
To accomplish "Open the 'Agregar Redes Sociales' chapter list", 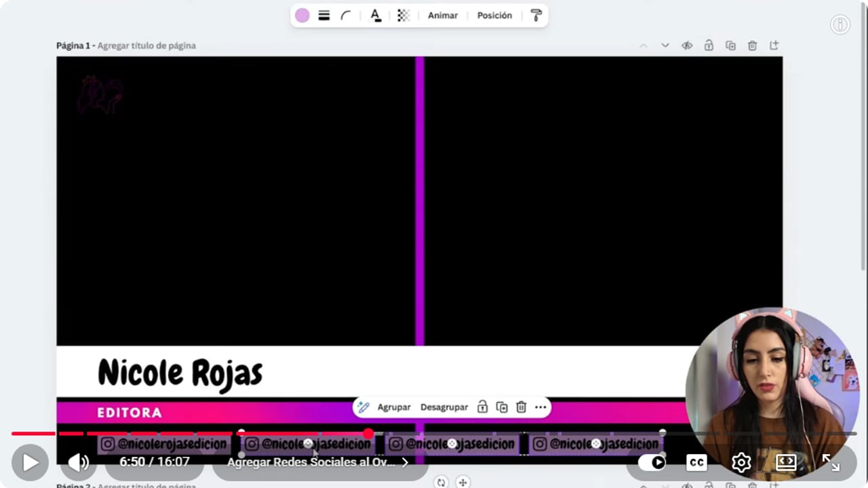I will point(318,462).
